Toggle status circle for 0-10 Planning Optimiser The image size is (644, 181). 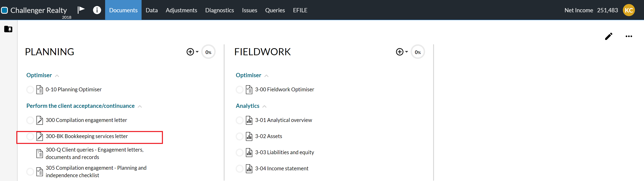point(30,90)
